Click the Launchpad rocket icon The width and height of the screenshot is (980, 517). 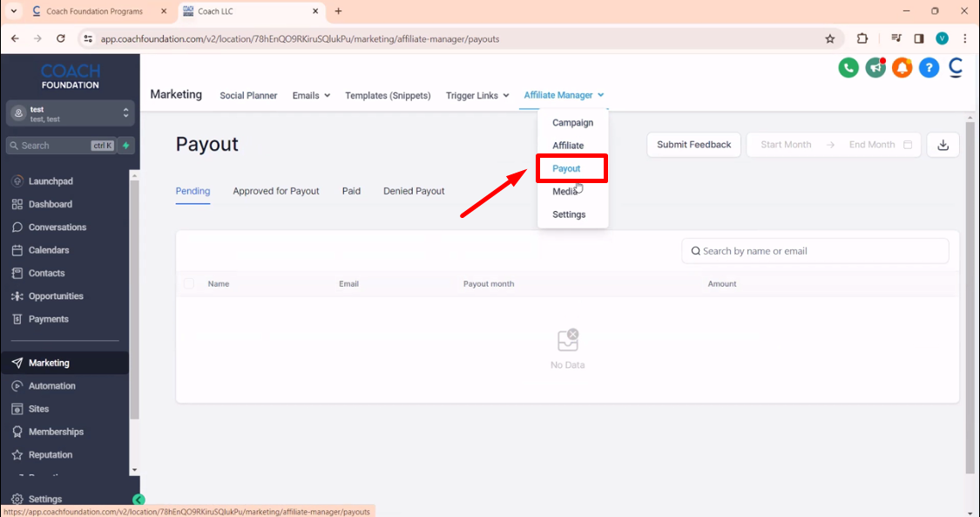click(17, 181)
